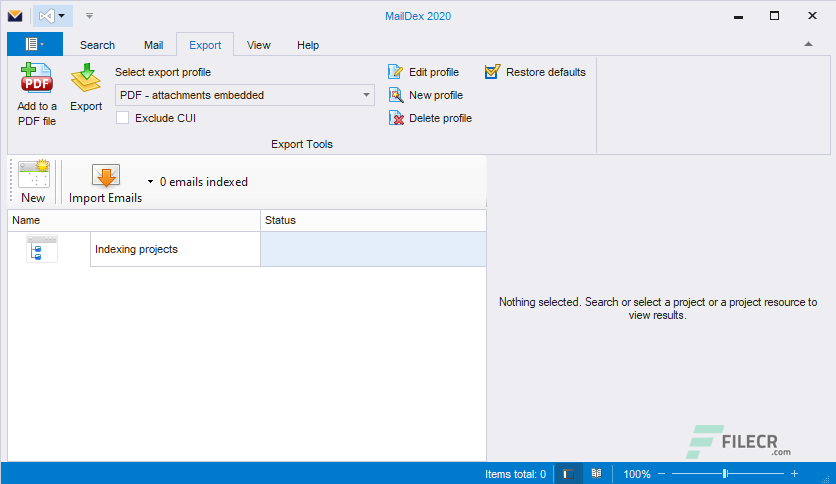Click the New profile icon

396,95
